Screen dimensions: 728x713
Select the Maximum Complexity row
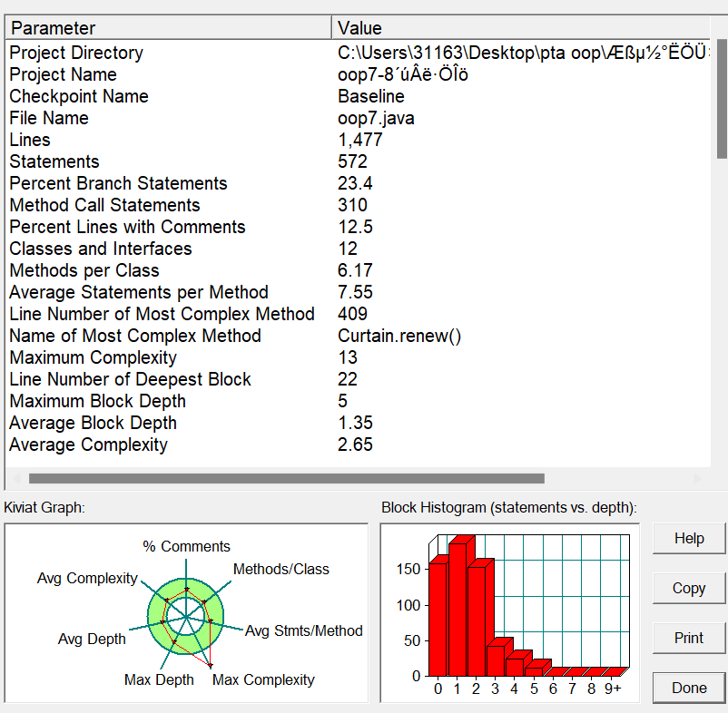click(x=93, y=357)
